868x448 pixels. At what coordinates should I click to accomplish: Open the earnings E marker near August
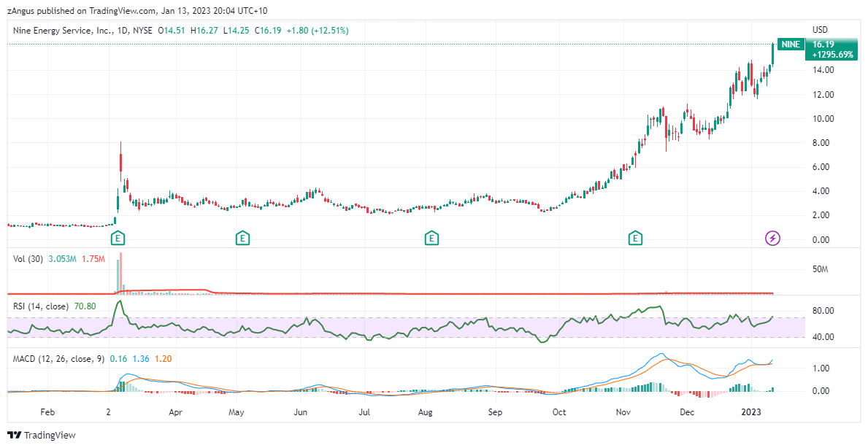[431, 239]
